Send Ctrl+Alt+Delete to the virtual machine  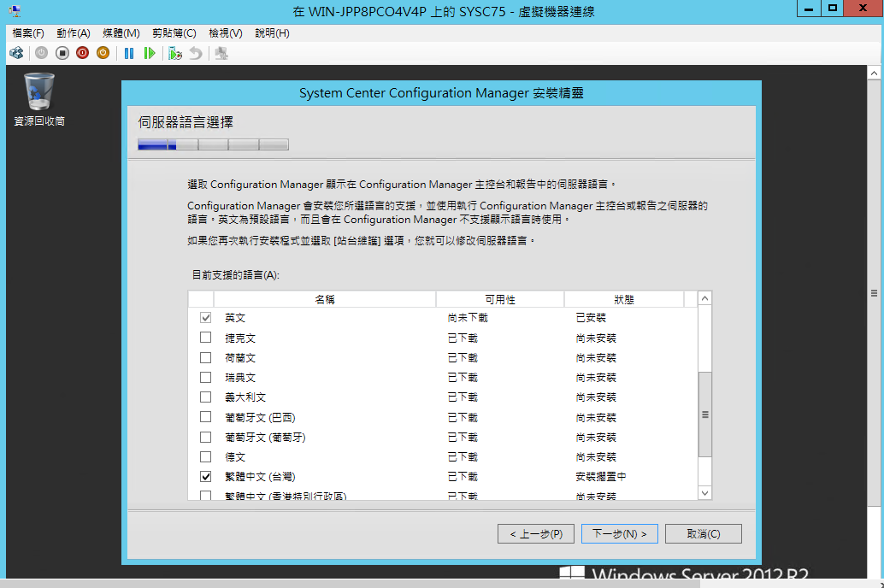[16, 53]
